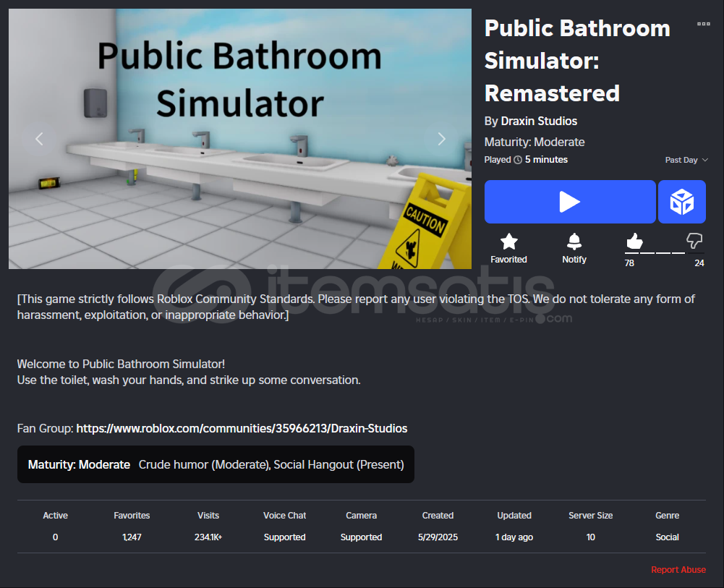Click the '1,247' favorites value
The height and width of the screenshot is (588, 724).
coord(132,537)
